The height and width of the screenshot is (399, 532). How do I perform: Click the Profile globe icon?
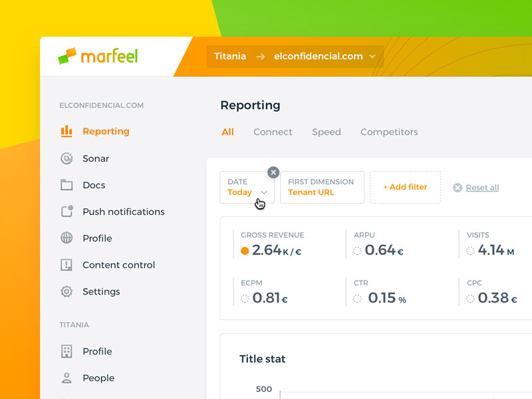[66, 238]
